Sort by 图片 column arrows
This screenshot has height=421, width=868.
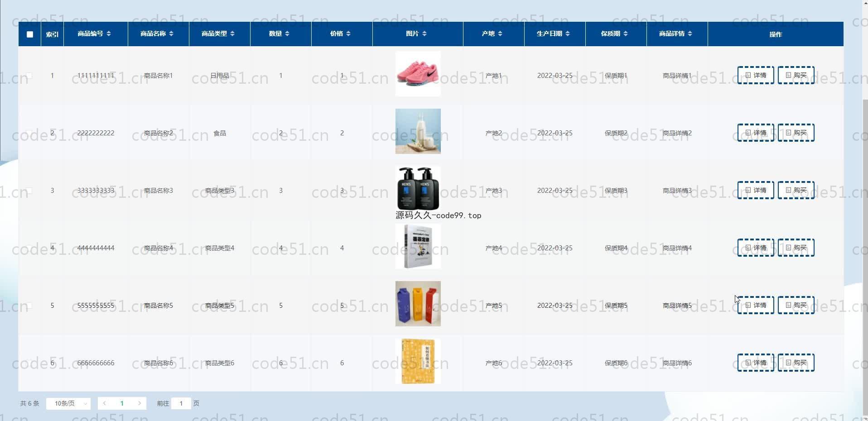point(424,33)
